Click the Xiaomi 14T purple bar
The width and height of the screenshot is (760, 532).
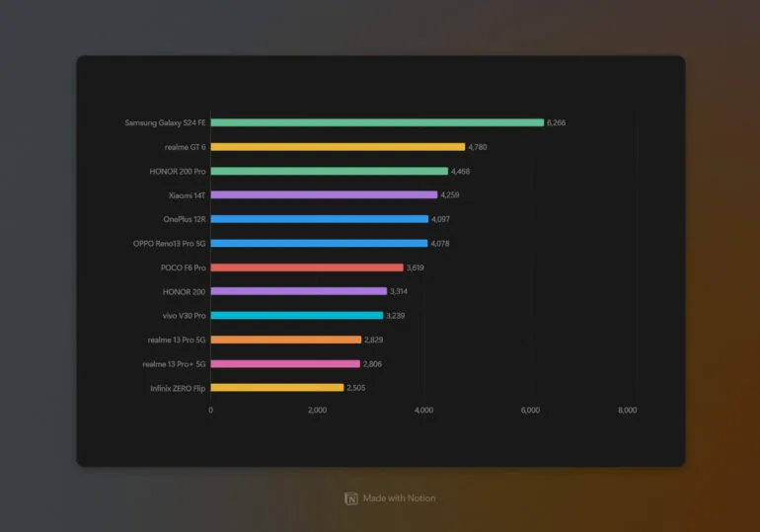325,194
